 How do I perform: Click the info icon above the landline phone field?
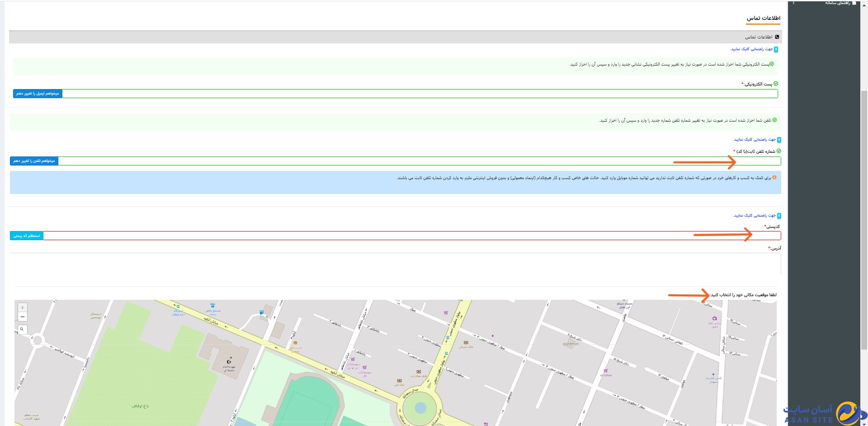778,140
